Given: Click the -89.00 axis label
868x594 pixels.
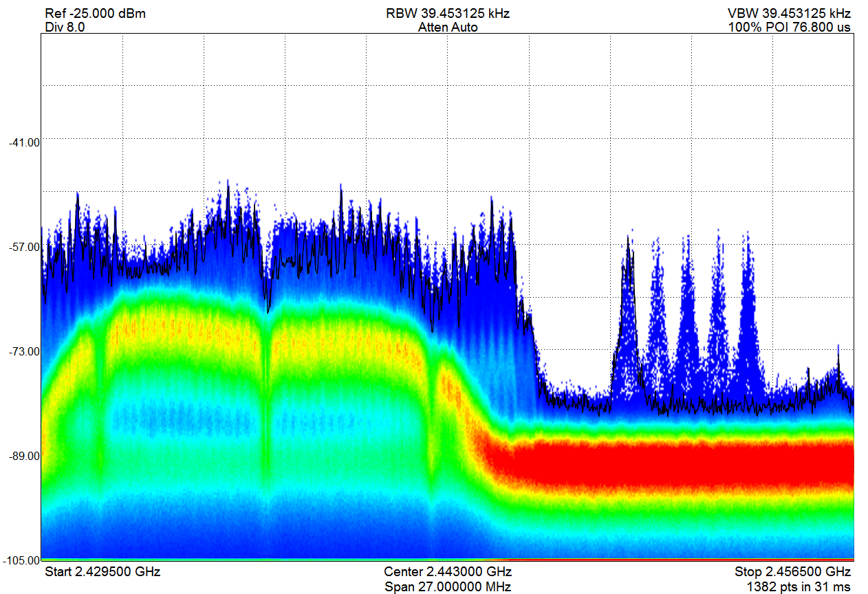Looking at the screenshot, I should coord(25,456).
